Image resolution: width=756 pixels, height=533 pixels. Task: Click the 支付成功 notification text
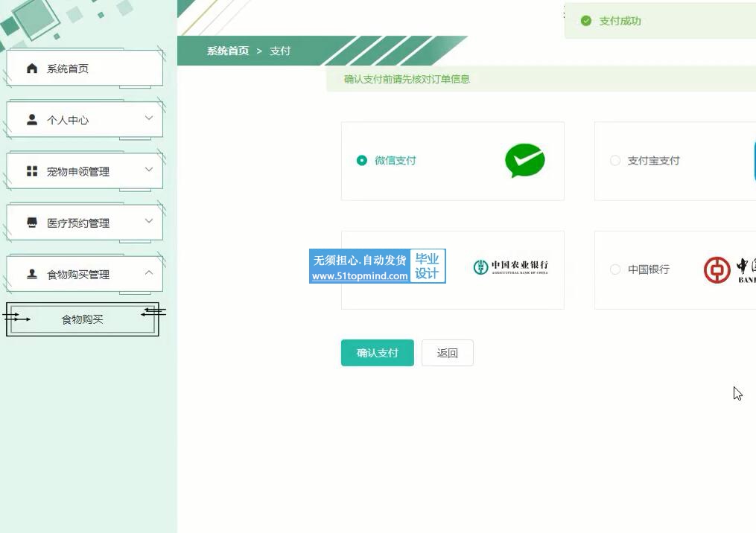click(x=620, y=21)
